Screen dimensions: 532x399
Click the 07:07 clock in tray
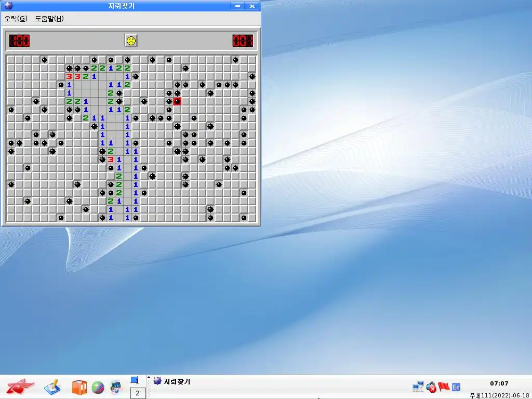click(499, 383)
